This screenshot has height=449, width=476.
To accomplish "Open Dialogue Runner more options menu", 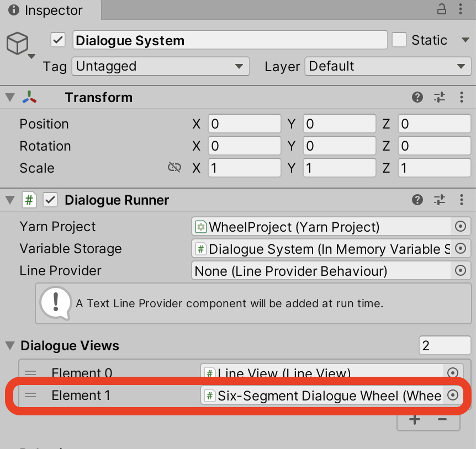I will click(x=462, y=200).
